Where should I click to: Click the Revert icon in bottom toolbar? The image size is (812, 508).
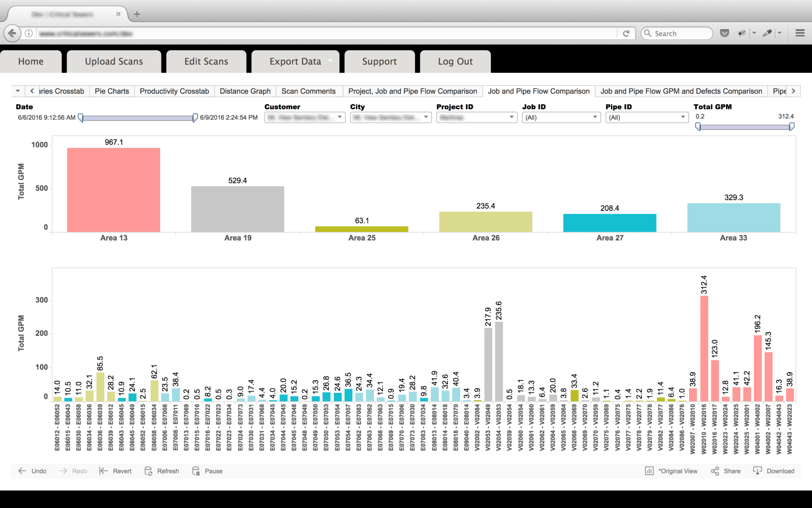point(103,471)
